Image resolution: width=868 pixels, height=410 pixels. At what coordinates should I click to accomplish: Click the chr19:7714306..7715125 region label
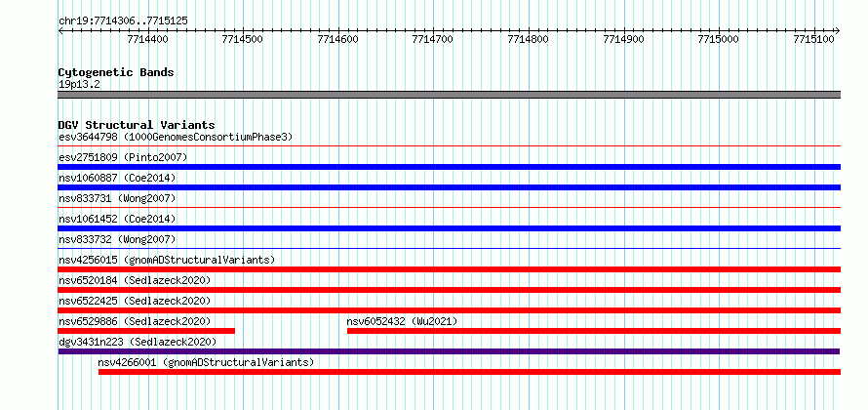click(x=123, y=20)
